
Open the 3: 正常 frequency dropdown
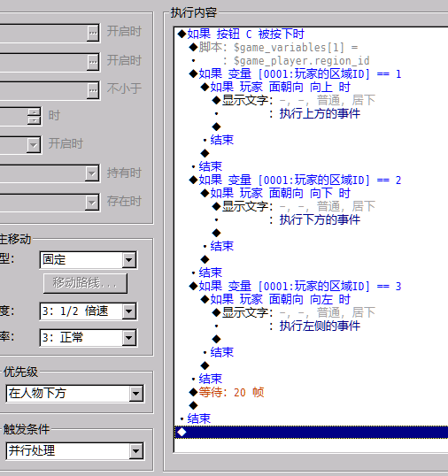coord(128,338)
